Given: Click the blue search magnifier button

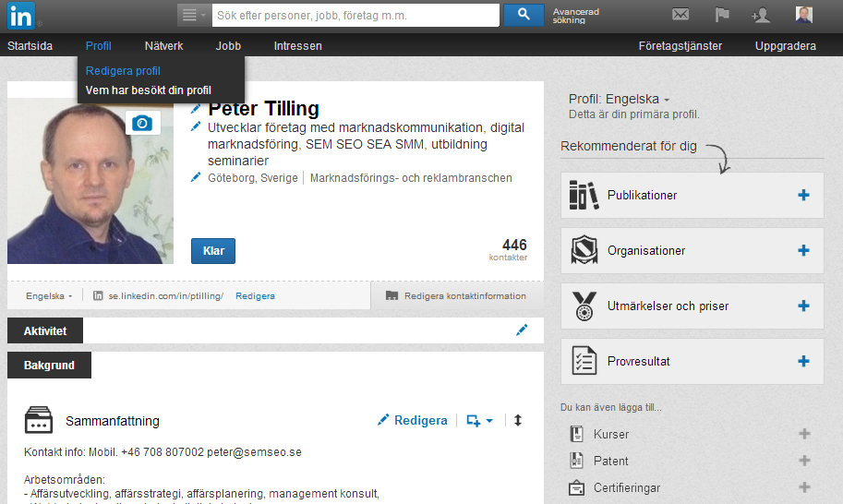Looking at the screenshot, I should click(x=524, y=15).
